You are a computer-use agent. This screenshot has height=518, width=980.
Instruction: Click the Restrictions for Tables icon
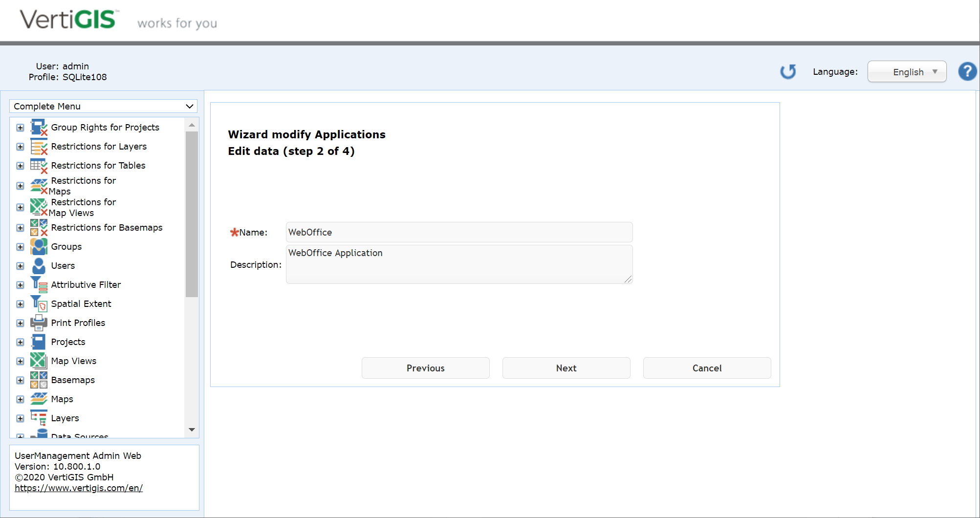click(39, 165)
